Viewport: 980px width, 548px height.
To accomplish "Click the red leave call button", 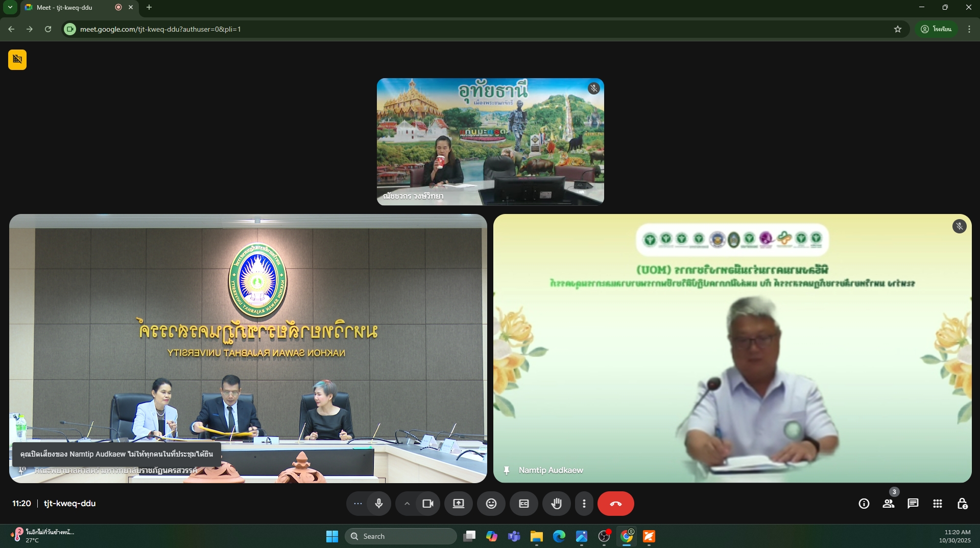I will point(616,504).
